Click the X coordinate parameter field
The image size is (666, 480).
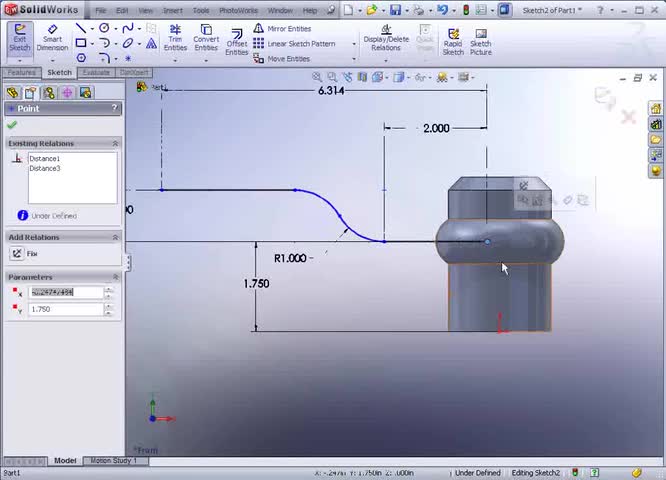[66, 292]
